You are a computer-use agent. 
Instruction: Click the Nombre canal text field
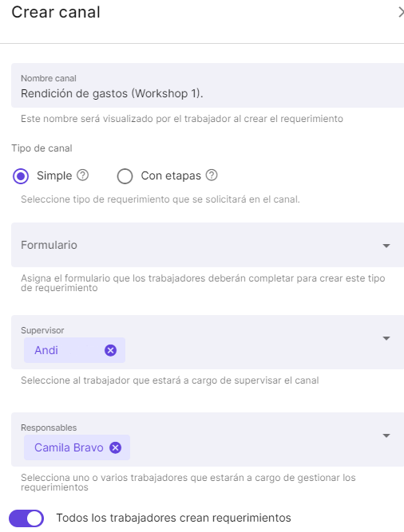(x=208, y=85)
